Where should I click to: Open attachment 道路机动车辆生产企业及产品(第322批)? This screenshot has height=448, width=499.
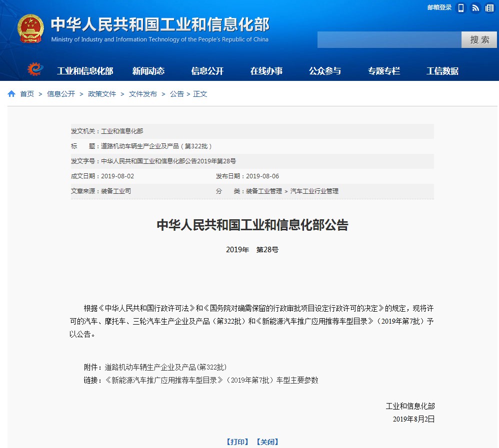pyautogui.click(x=165, y=367)
